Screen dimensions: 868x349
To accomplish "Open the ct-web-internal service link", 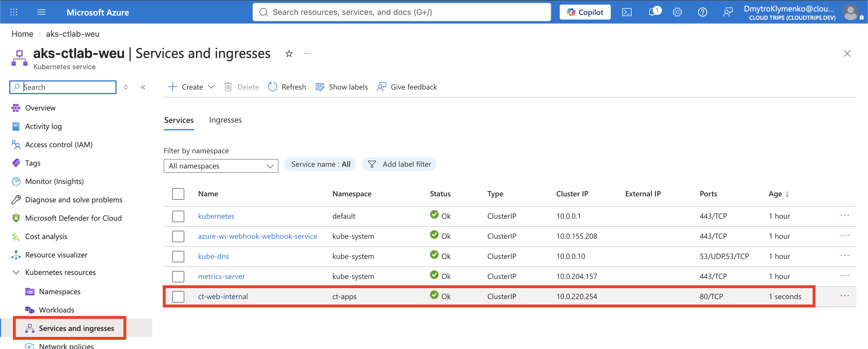I will tap(223, 296).
